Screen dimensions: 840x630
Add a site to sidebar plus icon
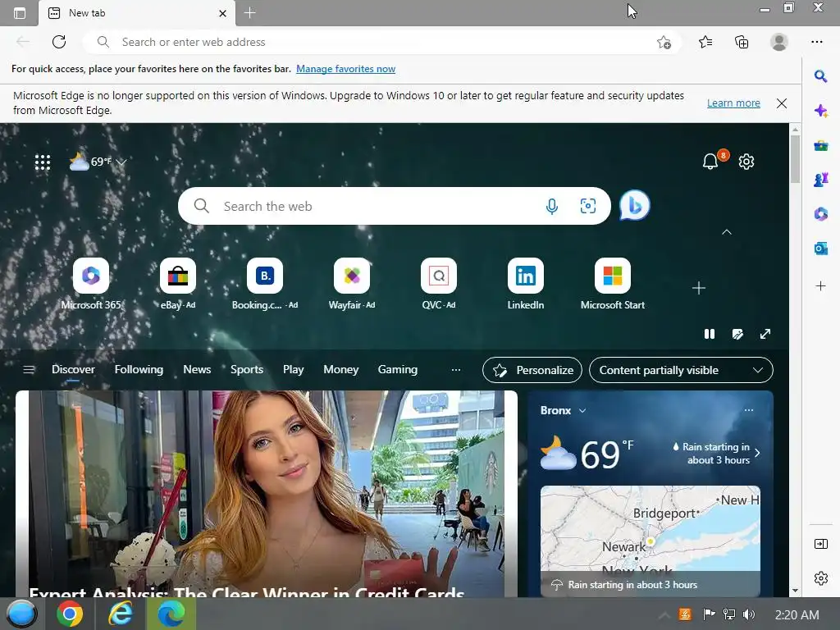[820, 286]
